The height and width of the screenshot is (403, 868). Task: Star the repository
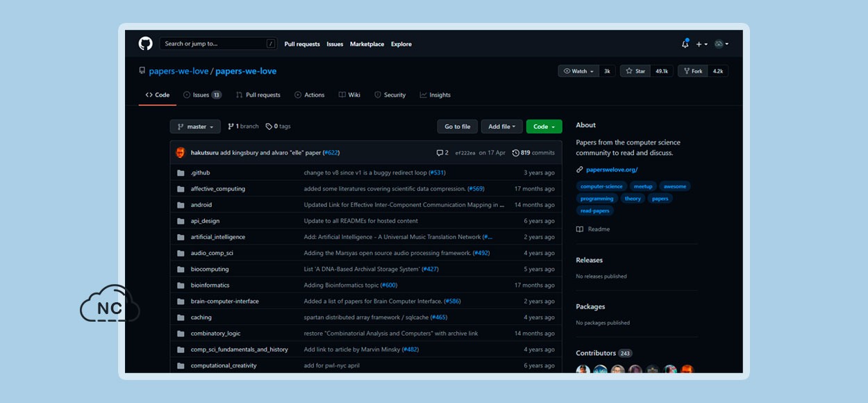click(x=635, y=71)
